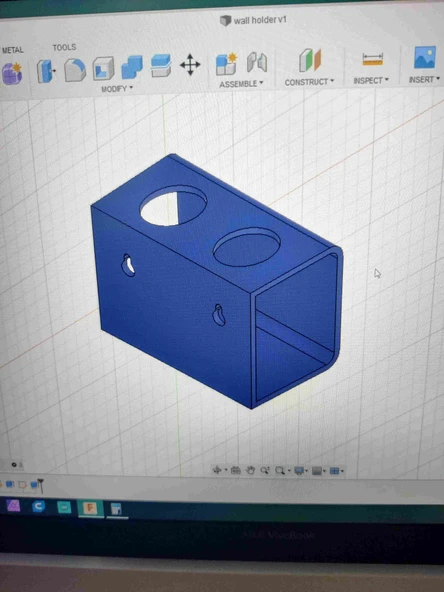The width and height of the screenshot is (444, 592).
Task: Click the first blue timeline feature icon
Action: 9,484
